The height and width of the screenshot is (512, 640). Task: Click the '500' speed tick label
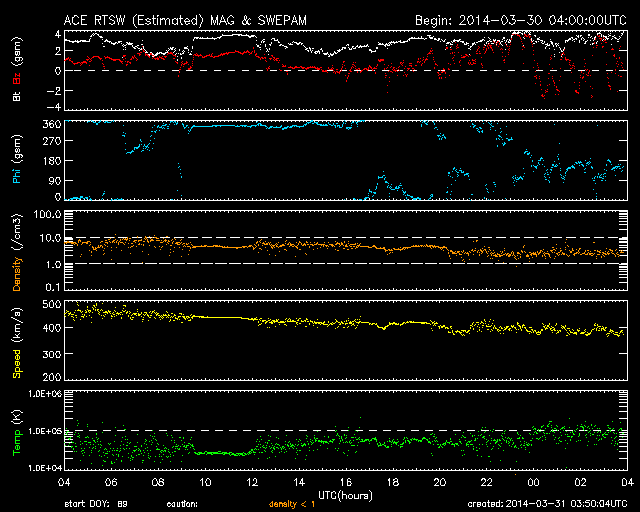pyautogui.click(x=52, y=304)
